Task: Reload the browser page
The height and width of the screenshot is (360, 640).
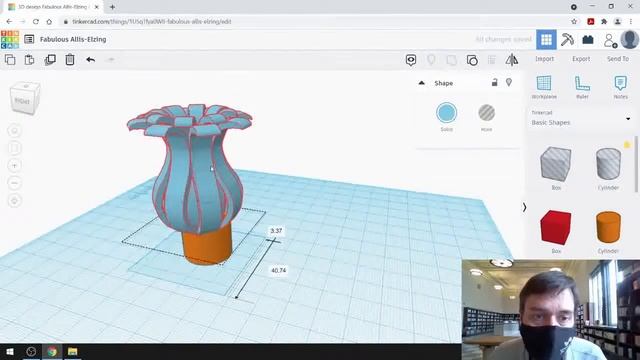Action: coord(36,22)
